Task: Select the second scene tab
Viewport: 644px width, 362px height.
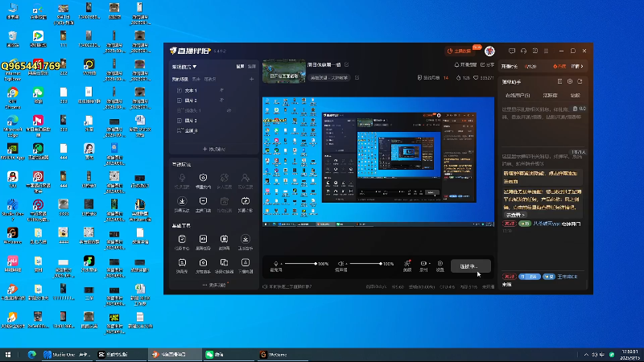Action: pyautogui.click(x=196, y=79)
